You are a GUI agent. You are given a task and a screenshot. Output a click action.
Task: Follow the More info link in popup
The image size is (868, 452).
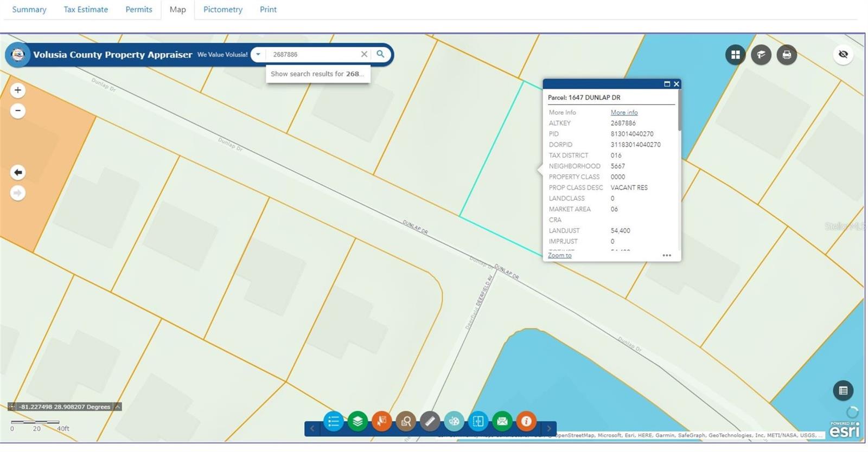pos(624,112)
